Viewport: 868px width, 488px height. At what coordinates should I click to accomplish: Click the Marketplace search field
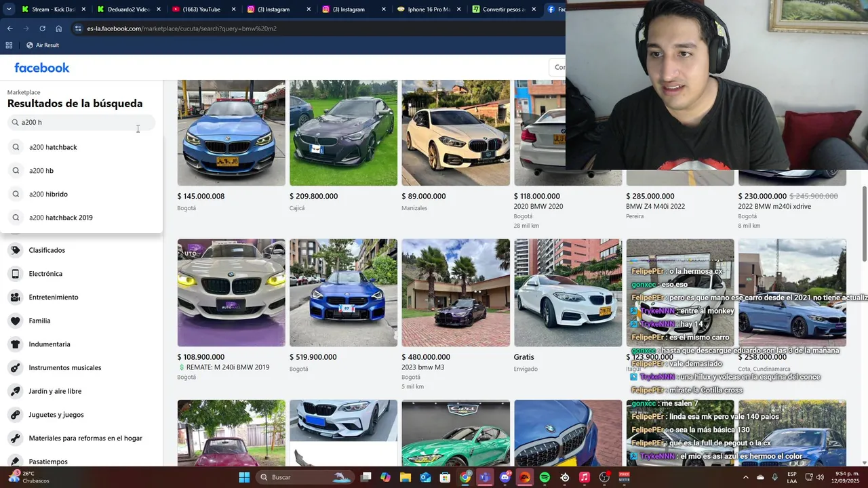(x=81, y=123)
